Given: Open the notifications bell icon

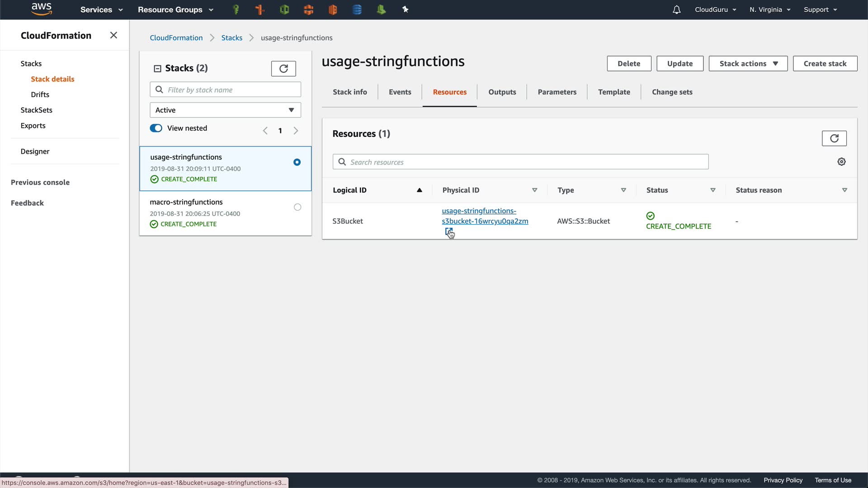Looking at the screenshot, I should (676, 9).
